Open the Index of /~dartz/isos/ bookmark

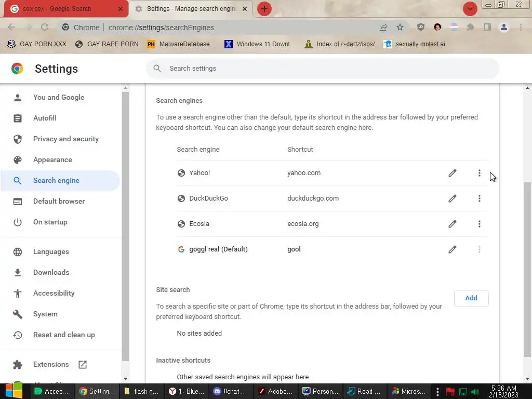pyautogui.click(x=340, y=44)
